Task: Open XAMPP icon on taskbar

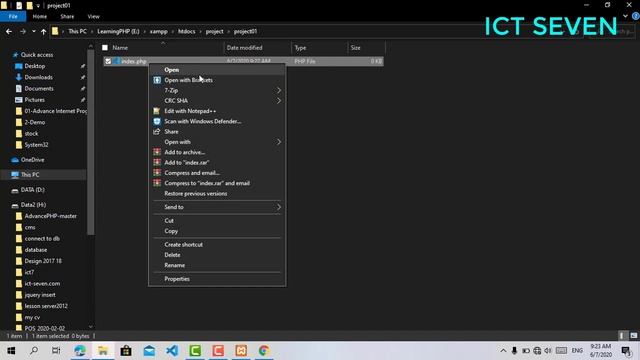Action: 241,351
